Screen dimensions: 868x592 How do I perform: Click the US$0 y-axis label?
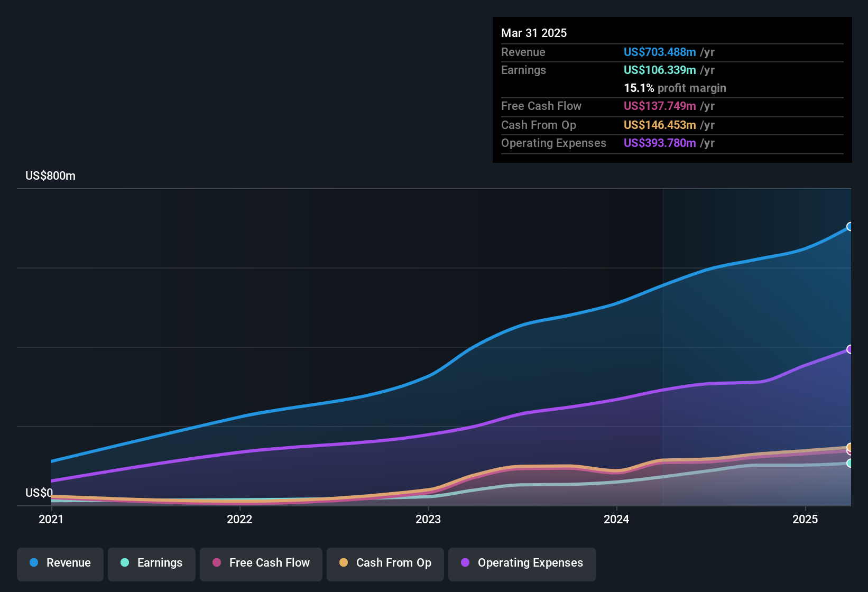pyautogui.click(x=39, y=493)
